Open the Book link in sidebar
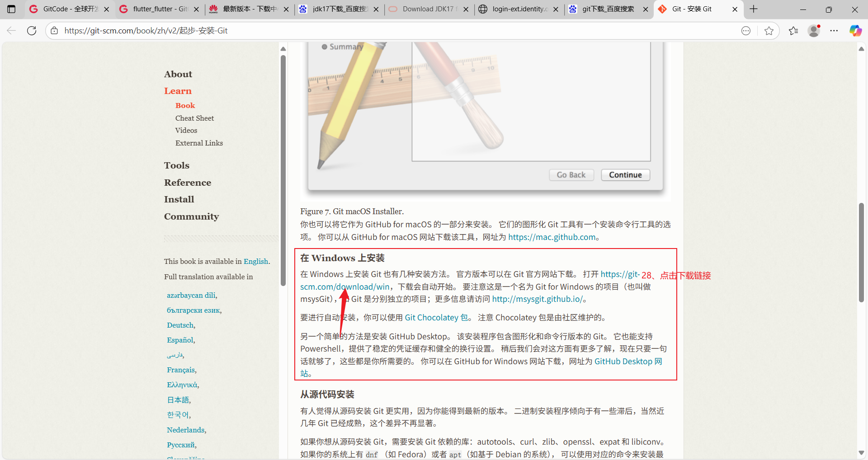This screenshot has height=460, width=868. pyautogui.click(x=185, y=105)
